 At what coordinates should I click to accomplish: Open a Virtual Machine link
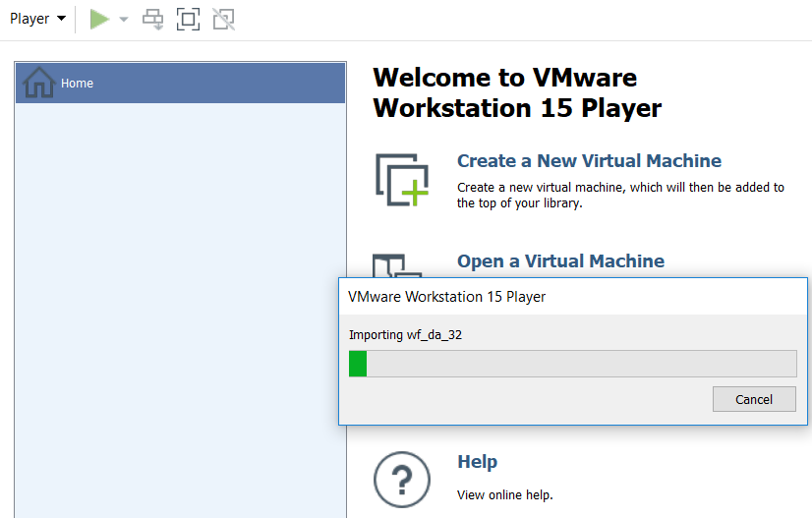pos(560,261)
